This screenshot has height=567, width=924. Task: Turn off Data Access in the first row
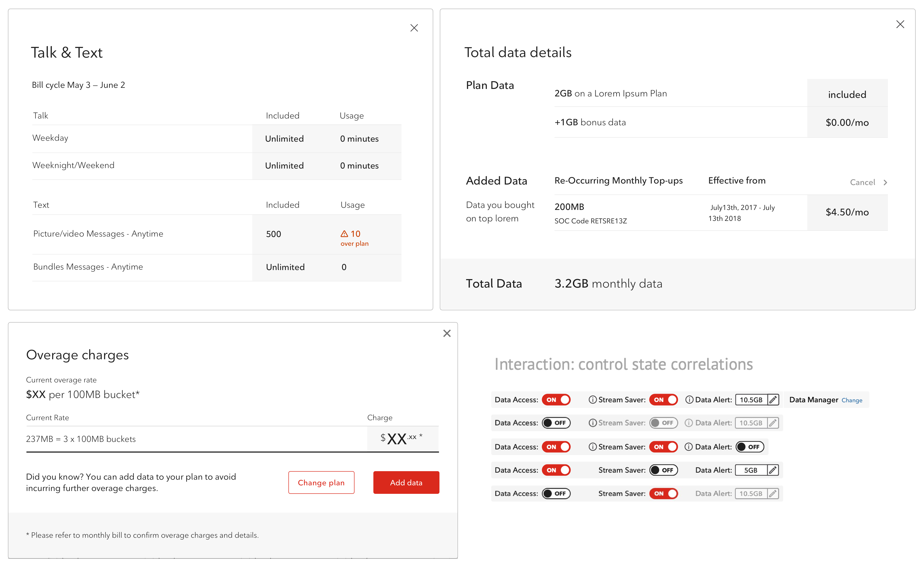coord(557,399)
